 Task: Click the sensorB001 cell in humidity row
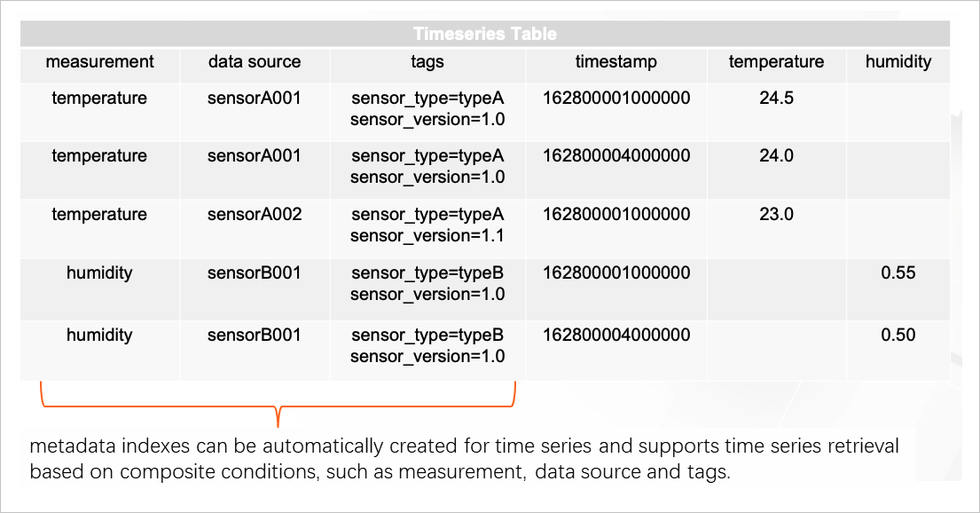pos(255,272)
